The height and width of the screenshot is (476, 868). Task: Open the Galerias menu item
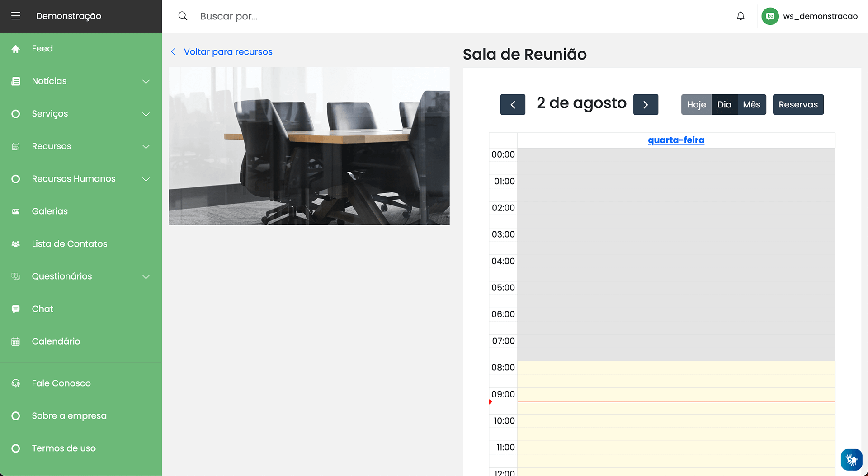pos(81,211)
